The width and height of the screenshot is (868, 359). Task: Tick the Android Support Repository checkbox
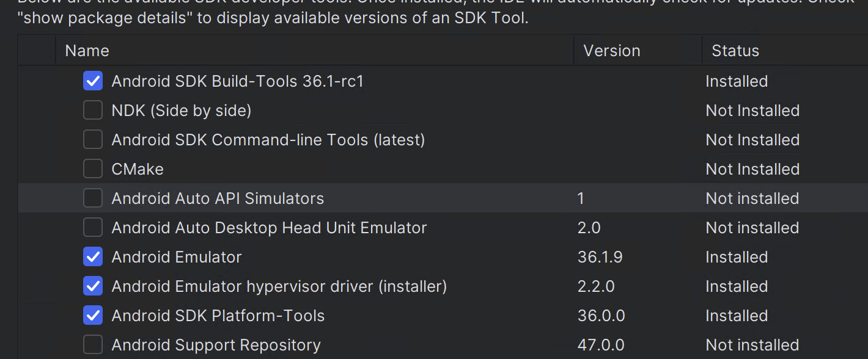[93, 345]
